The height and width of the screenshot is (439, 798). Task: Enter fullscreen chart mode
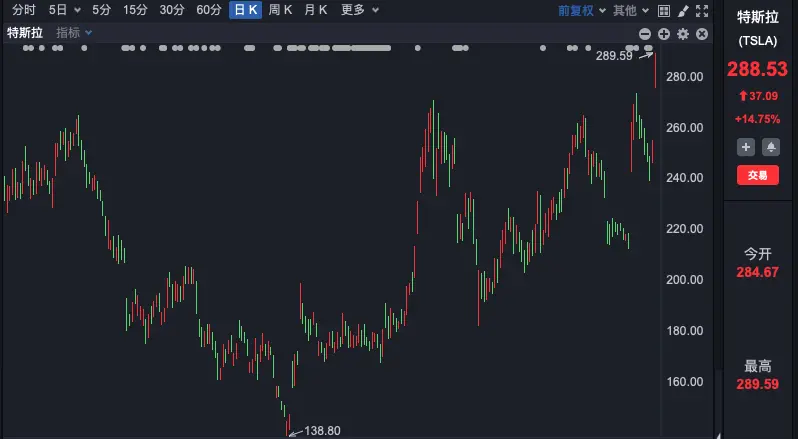702,11
